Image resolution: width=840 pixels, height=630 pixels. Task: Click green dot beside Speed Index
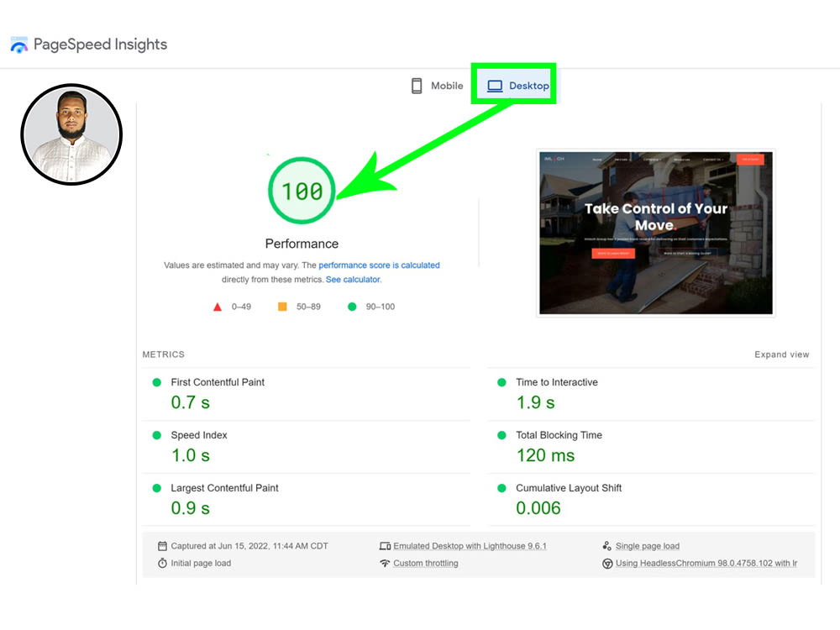157,435
